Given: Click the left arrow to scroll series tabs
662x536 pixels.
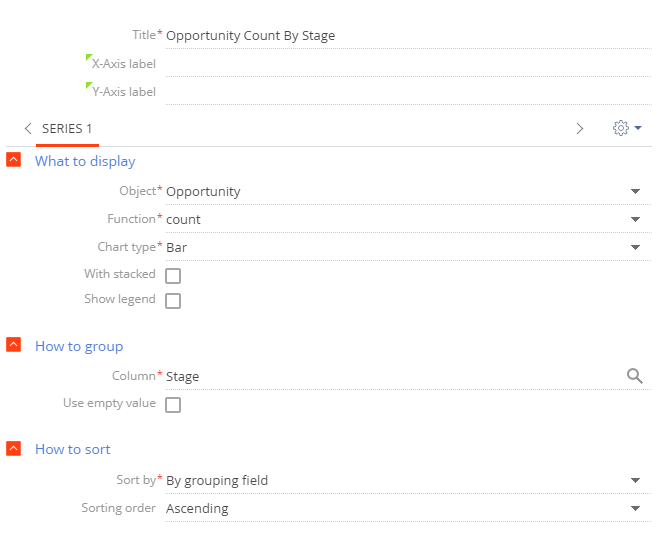Looking at the screenshot, I should pos(28,128).
